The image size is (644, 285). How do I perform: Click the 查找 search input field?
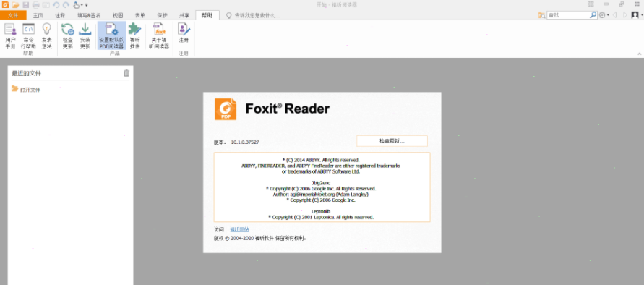(568, 15)
